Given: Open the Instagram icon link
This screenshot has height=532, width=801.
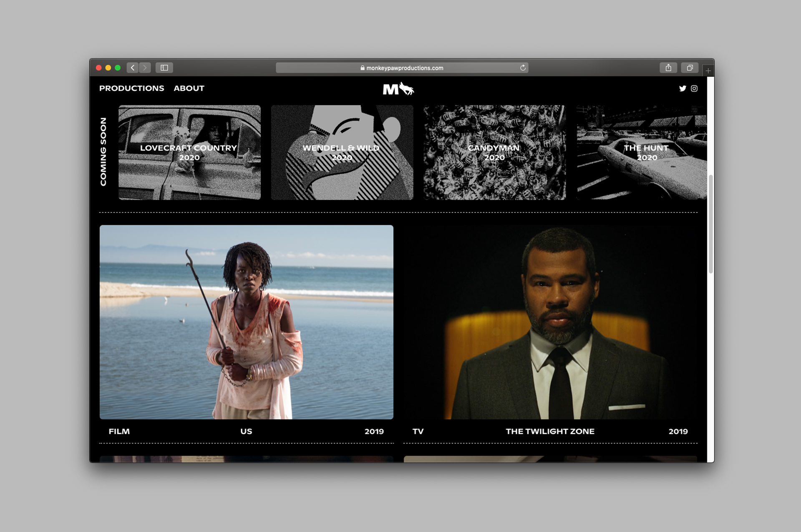Looking at the screenshot, I should point(694,88).
